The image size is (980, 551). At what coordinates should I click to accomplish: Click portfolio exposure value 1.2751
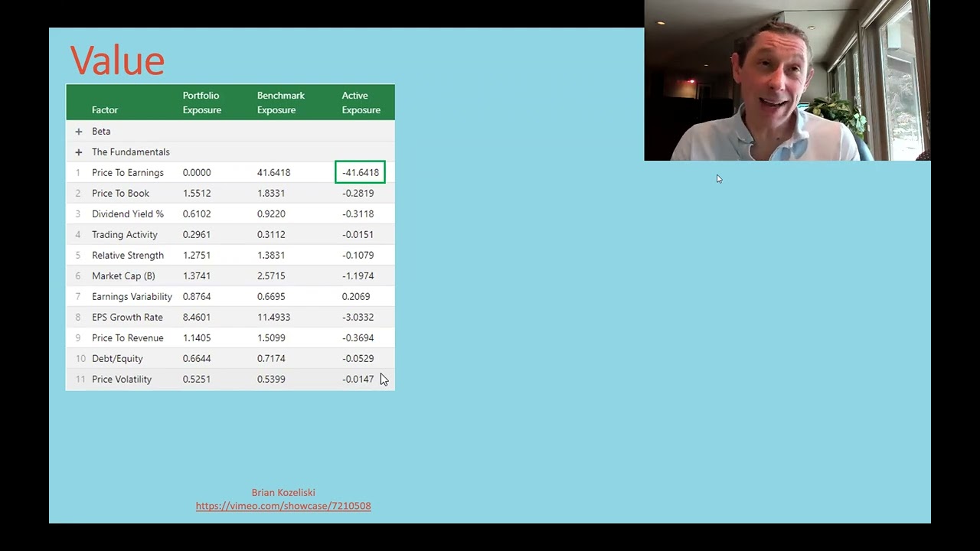197,256
